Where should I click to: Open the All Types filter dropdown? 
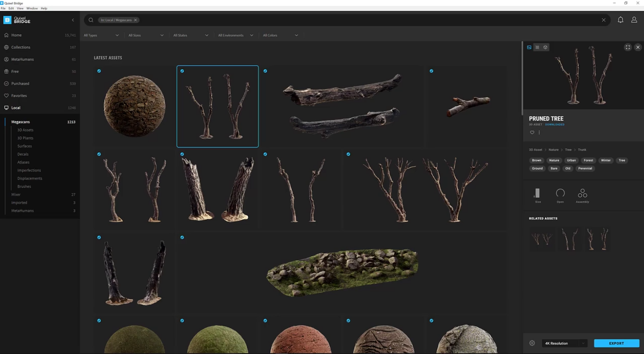(x=101, y=35)
